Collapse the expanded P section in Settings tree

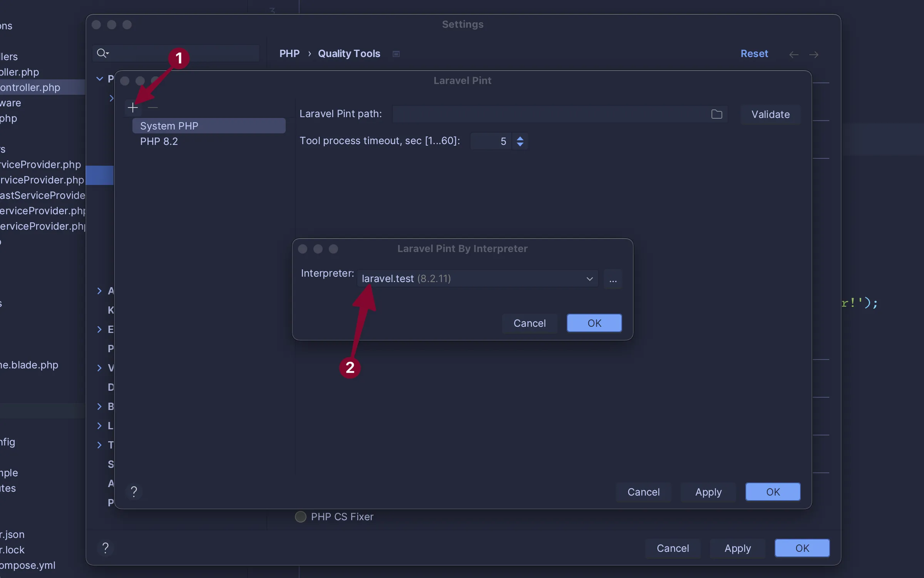click(100, 79)
